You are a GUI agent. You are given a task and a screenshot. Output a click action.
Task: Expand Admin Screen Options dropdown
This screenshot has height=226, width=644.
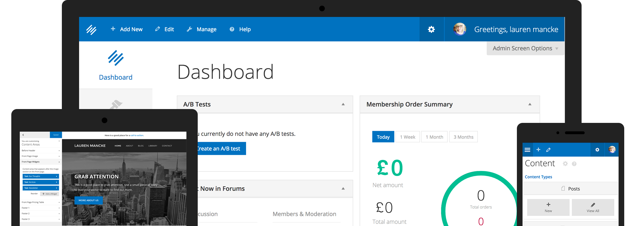525,48
